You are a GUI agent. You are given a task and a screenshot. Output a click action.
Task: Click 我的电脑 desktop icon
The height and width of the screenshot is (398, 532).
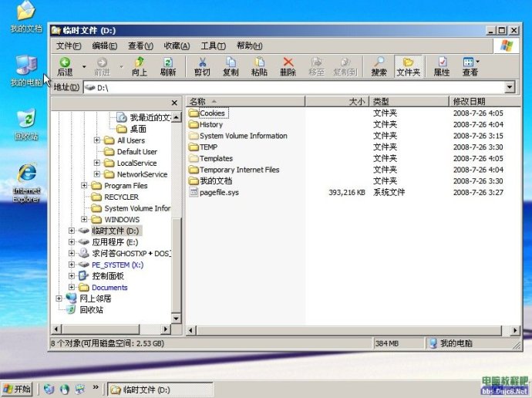tap(26, 70)
